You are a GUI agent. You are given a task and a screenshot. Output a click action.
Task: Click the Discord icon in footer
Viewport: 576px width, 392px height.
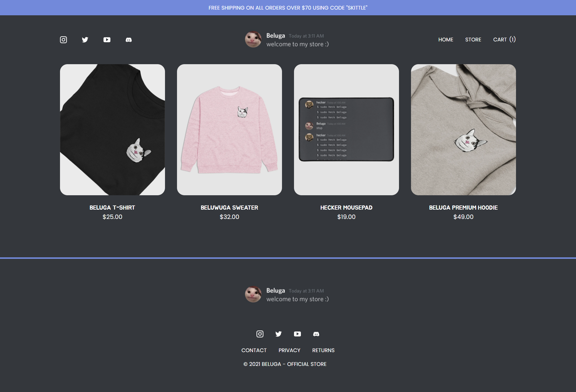[x=316, y=334]
